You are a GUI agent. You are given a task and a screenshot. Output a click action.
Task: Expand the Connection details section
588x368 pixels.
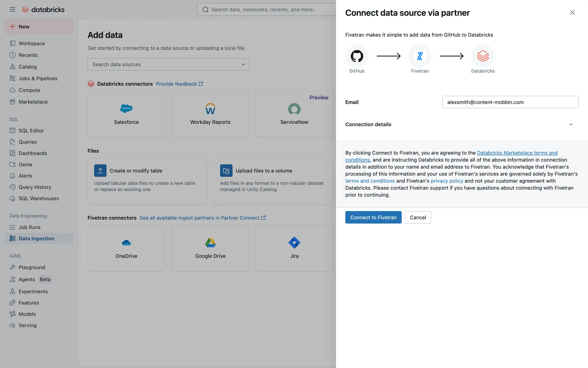[571, 124]
